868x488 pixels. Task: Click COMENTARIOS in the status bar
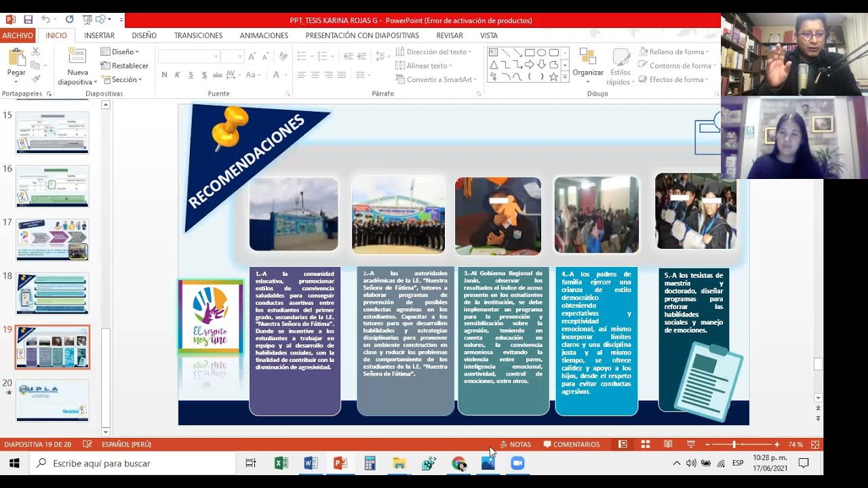click(571, 445)
